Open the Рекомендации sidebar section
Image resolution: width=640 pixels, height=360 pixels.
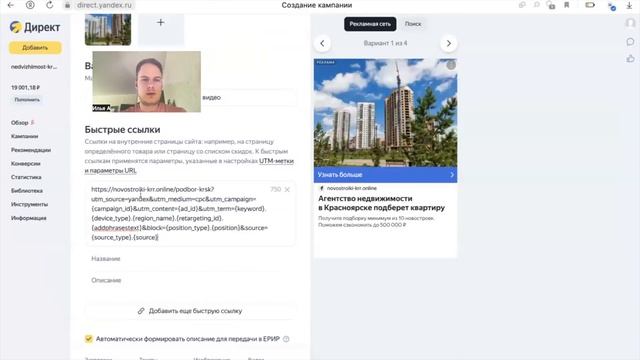(31, 150)
